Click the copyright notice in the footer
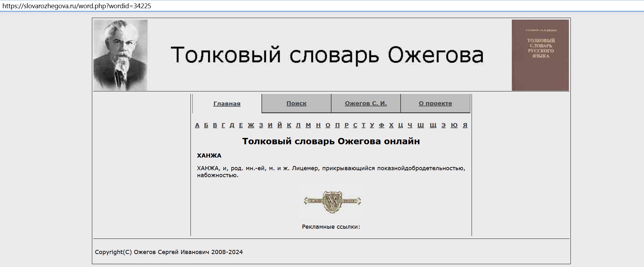Image resolution: width=644 pixels, height=267 pixels. (169, 252)
